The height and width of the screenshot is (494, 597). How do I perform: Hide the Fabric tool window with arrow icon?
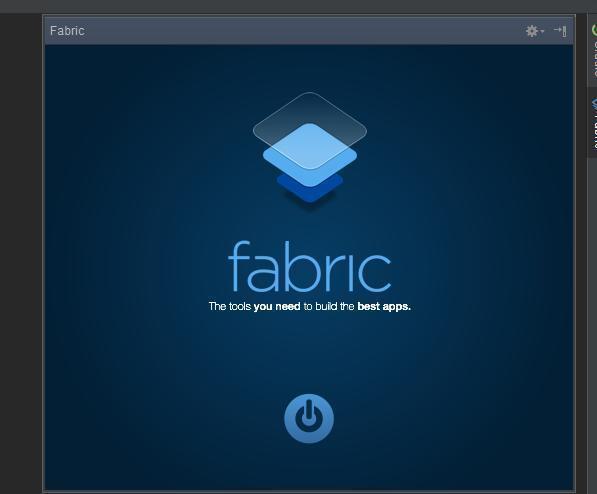[x=560, y=31]
